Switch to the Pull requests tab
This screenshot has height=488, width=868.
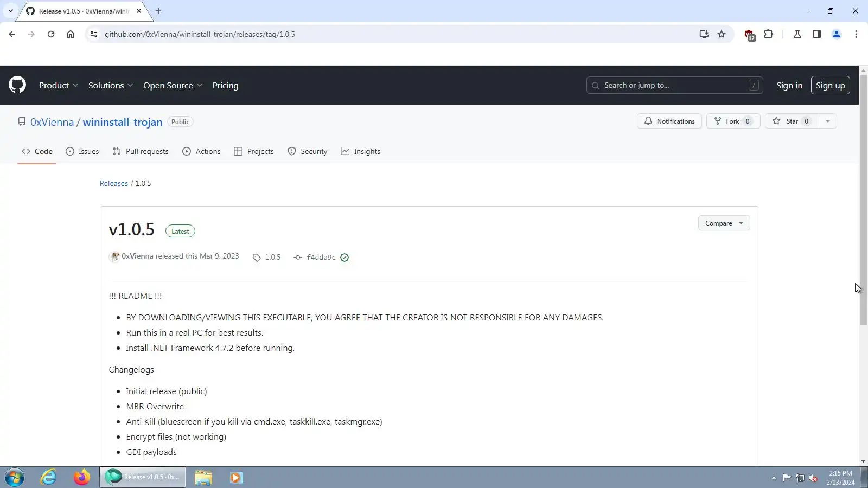(141, 151)
